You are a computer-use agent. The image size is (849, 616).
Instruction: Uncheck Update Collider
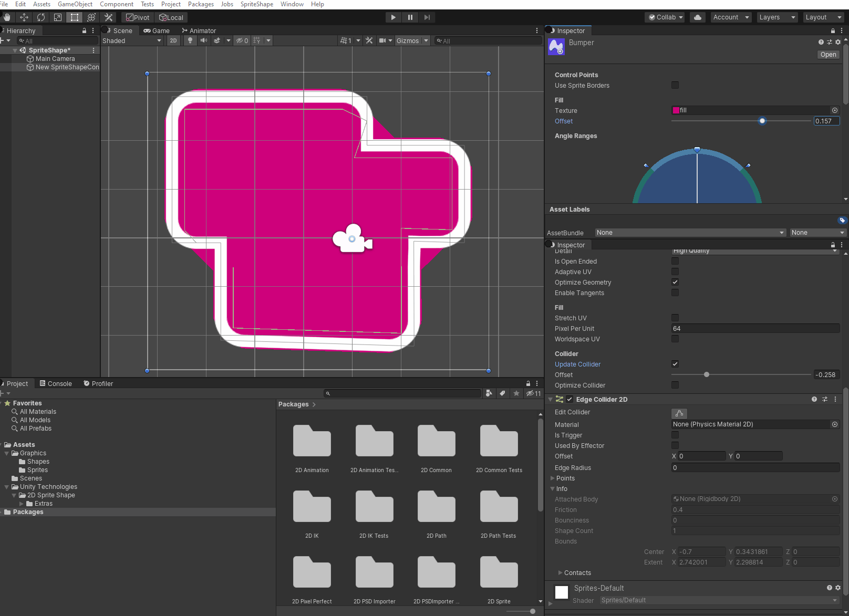[675, 364]
